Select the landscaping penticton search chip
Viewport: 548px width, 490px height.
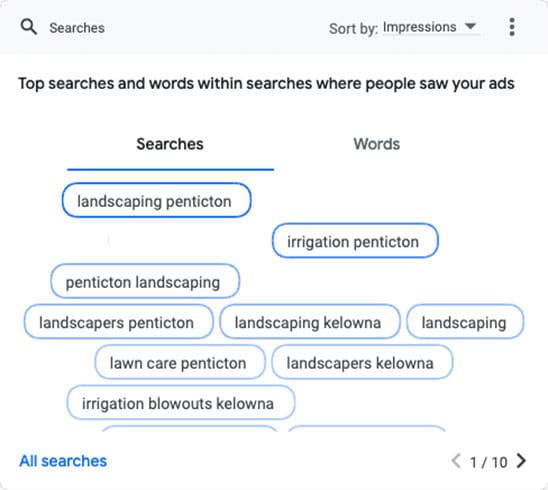pos(157,201)
